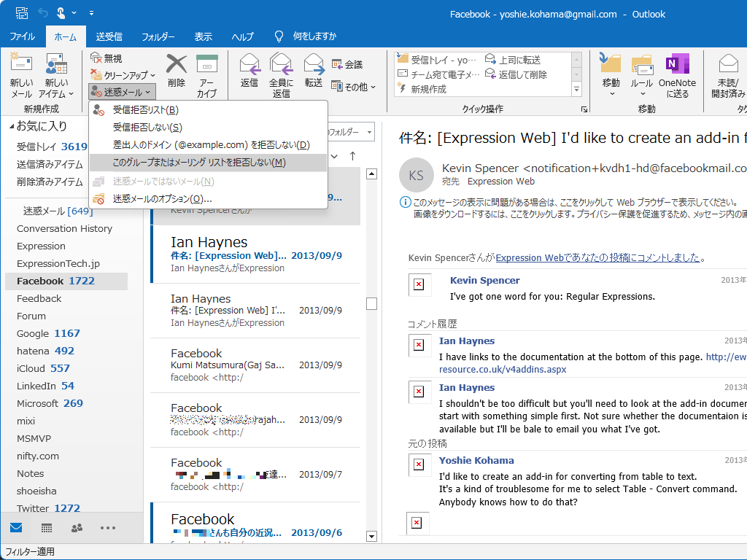Click the Forward (転送) icon

pos(314,64)
